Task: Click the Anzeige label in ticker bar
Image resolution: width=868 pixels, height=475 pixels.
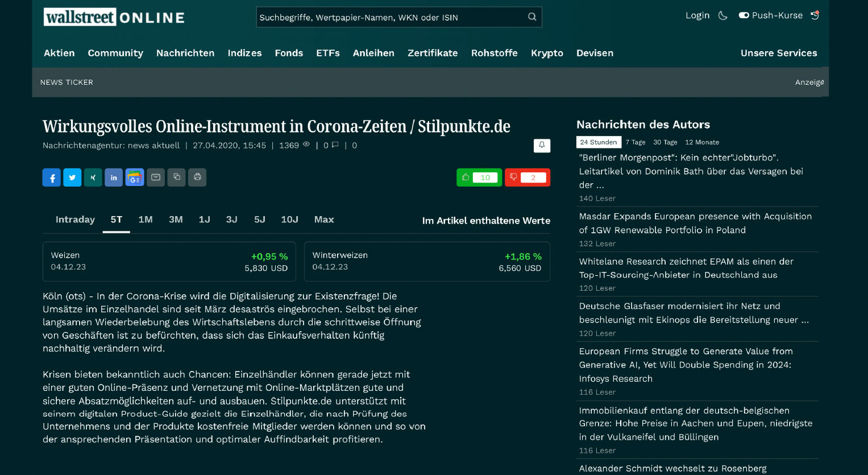Action: coord(809,82)
